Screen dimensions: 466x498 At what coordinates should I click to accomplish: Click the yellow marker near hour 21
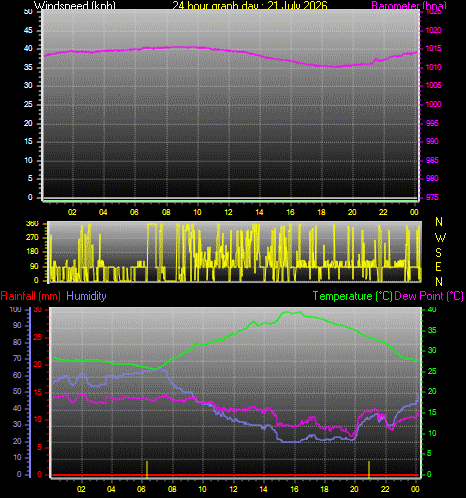coord(369,469)
